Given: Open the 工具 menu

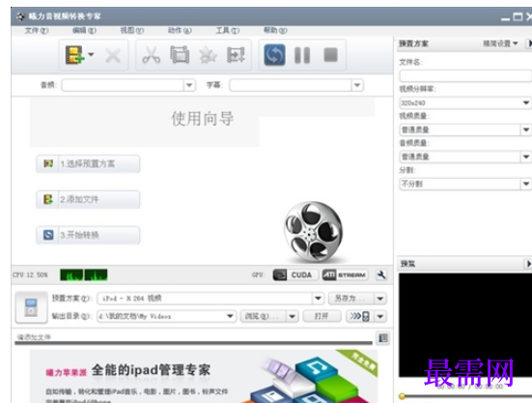Looking at the screenshot, I should click(x=228, y=31).
